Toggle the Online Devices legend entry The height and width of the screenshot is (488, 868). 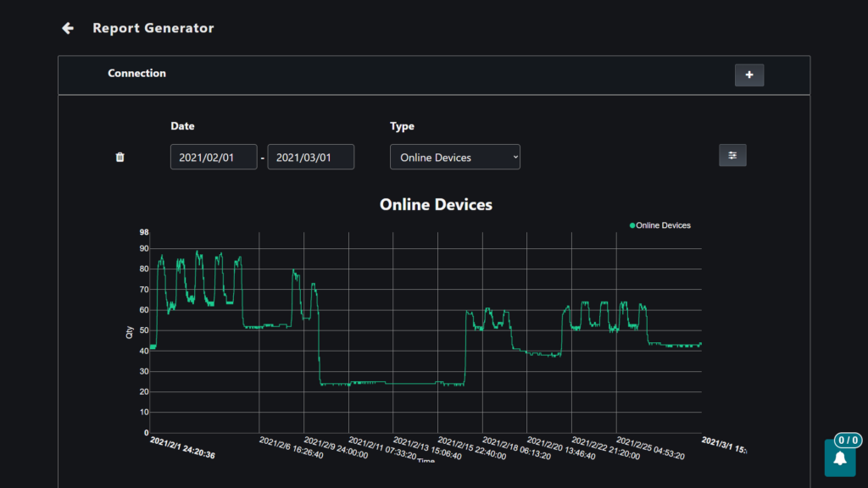[659, 225]
